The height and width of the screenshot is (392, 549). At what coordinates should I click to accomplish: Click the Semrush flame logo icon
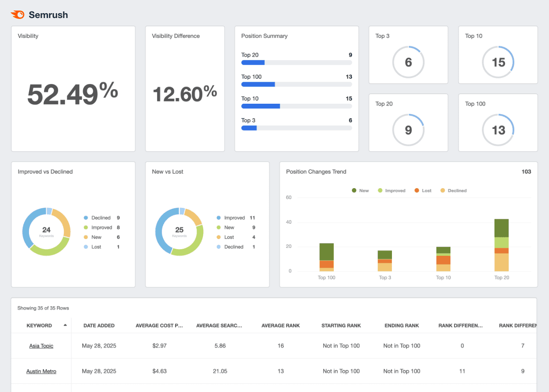tap(18, 15)
